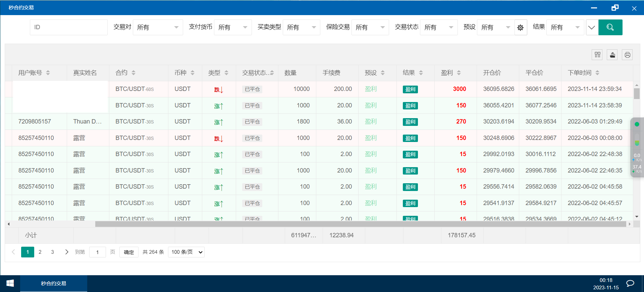
Task: Expand more filters with the chevron button
Action: tap(592, 28)
